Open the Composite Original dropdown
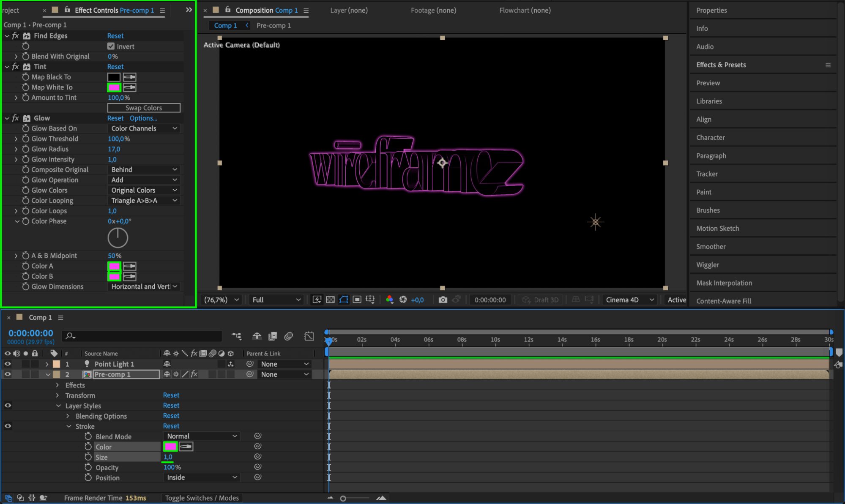 click(x=144, y=169)
